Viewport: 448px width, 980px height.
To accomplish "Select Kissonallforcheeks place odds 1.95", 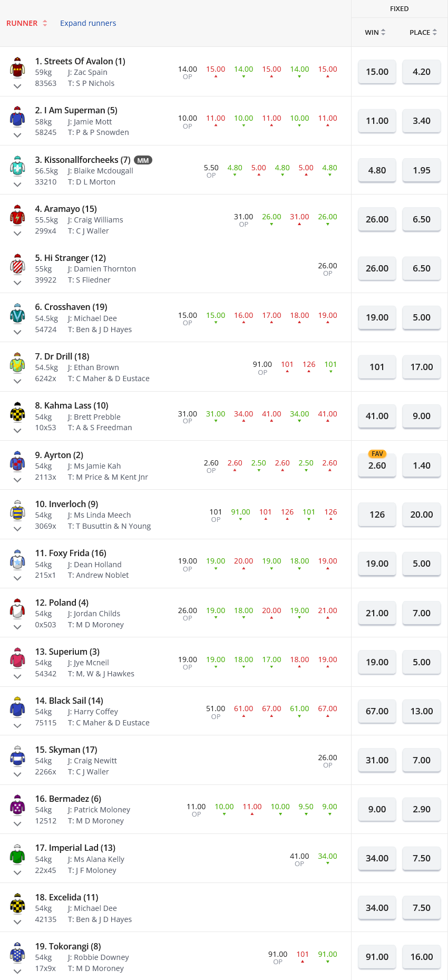I will tap(421, 170).
